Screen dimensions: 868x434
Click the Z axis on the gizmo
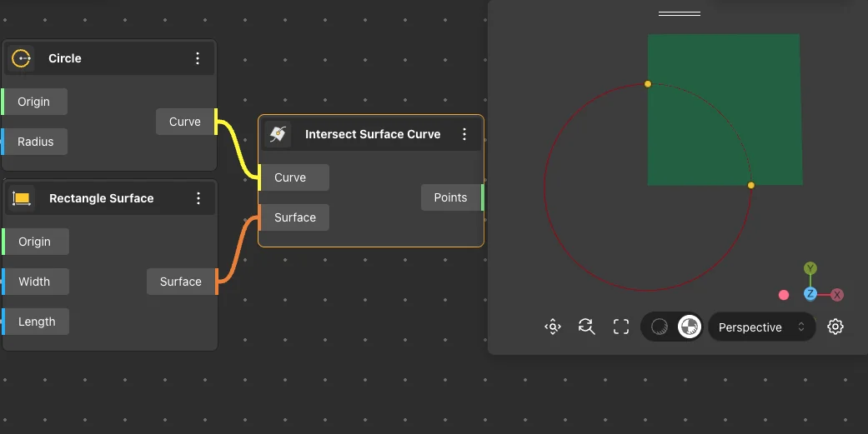tap(810, 294)
